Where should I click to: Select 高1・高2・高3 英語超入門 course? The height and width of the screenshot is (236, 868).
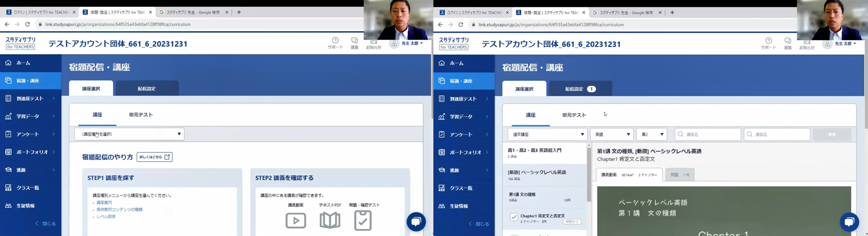click(x=544, y=153)
